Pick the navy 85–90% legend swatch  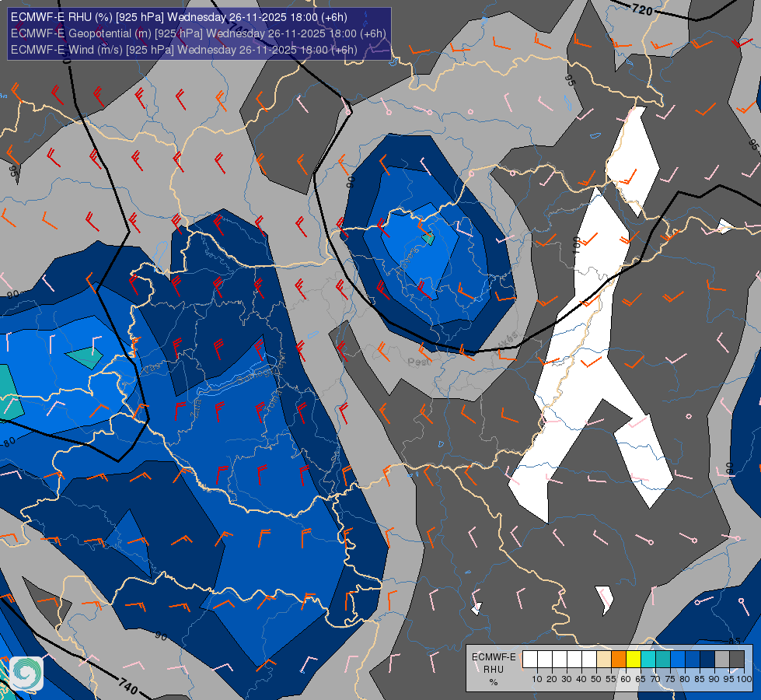coord(707,660)
